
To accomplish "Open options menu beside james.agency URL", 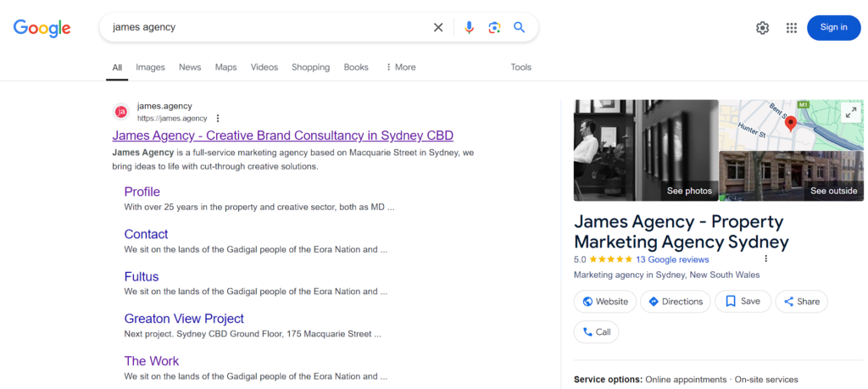I will [218, 119].
